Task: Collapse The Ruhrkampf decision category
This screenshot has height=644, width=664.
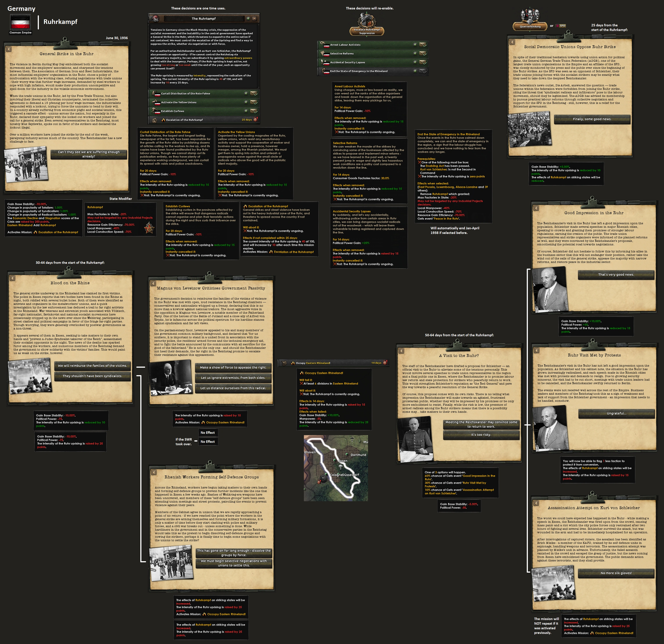Action: tap(254, 19)
